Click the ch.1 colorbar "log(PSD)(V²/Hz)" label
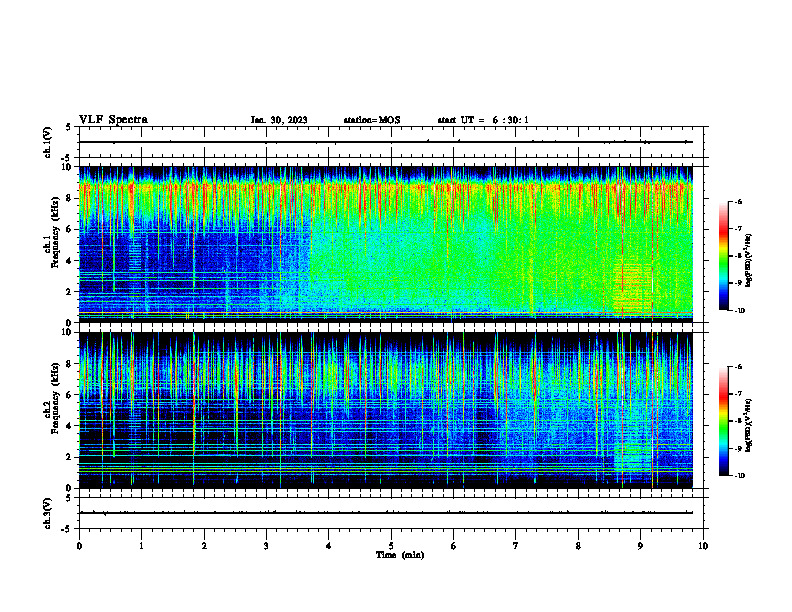792x612 pixels. pos(749,261)
